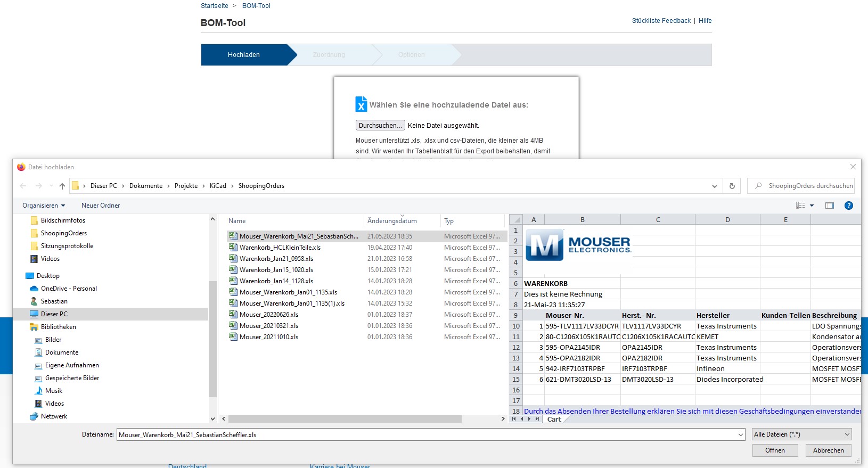
Task: Click Durchsuchen button on BOM-Tool page
Action: (x=380, y=126)
